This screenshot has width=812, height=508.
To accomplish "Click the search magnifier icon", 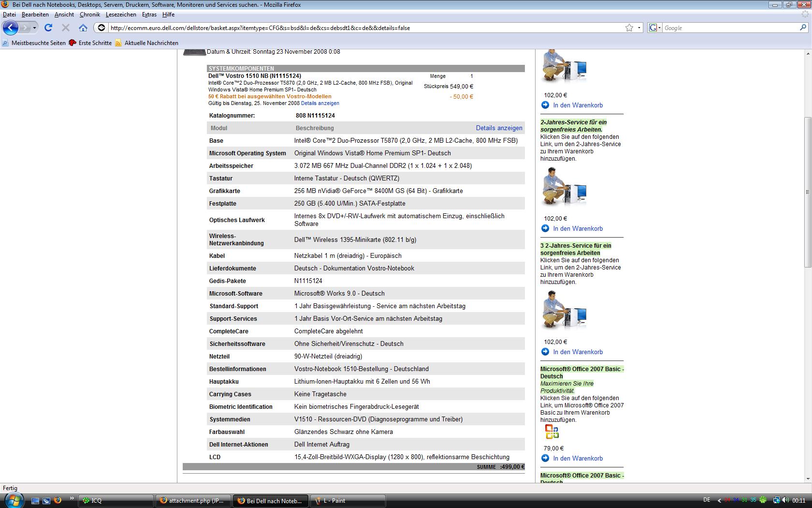I will click(x=803, y=28).
